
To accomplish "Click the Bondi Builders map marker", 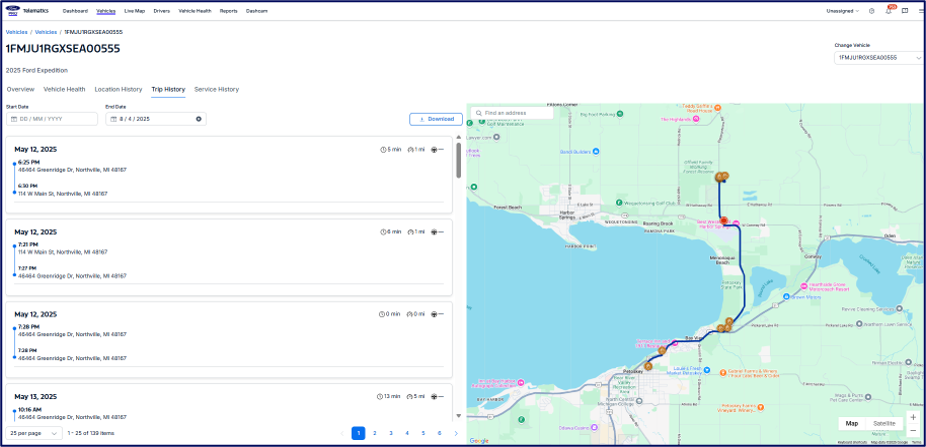I will (596, 151).
